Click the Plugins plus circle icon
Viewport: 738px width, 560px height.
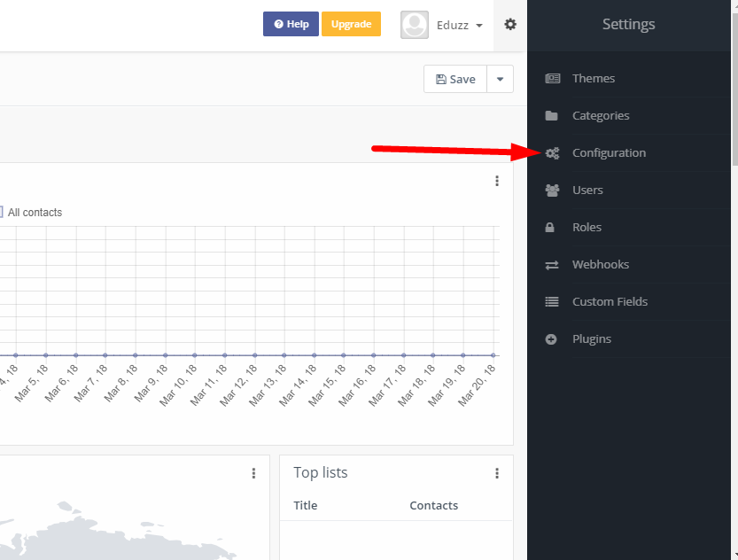coord(551,339)
